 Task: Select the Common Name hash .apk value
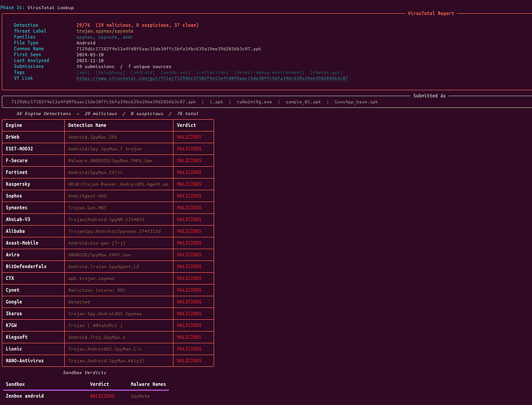point(169,49)
